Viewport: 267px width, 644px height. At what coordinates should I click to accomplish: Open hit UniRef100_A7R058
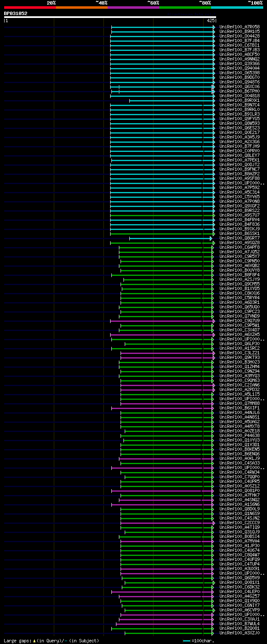pos(239,27)
